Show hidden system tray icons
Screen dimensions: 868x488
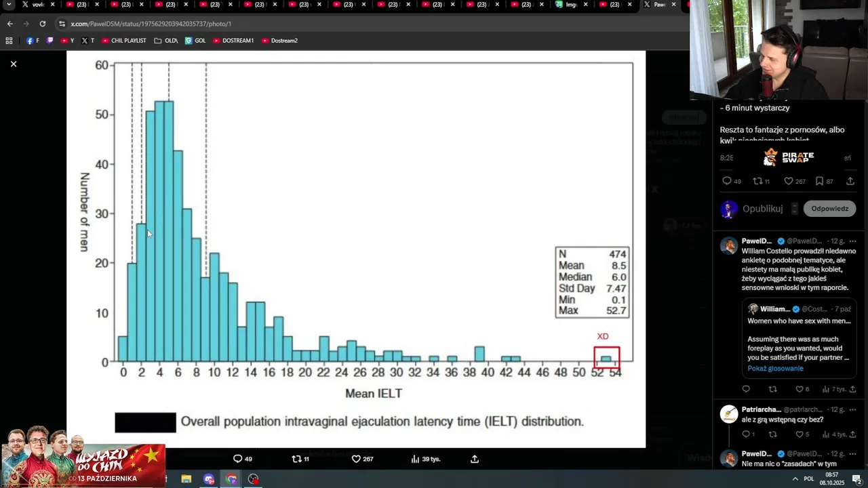click(795, 479)
